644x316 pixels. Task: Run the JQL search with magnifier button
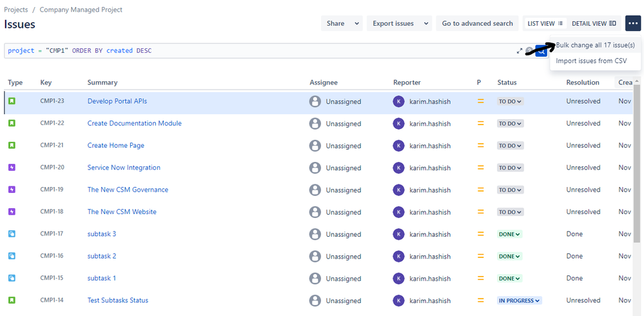(x=542, y=52)
